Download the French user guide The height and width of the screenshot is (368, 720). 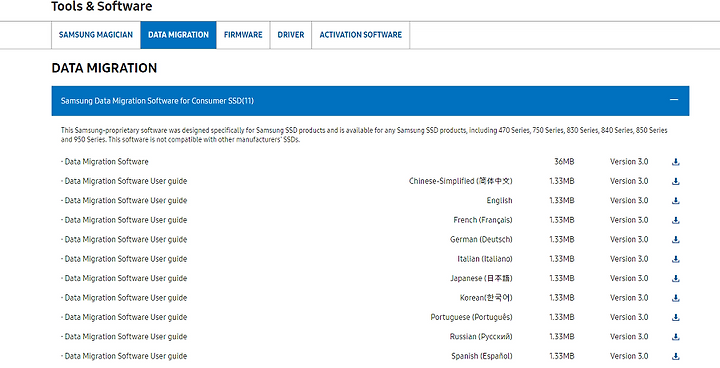pos(675,220)
